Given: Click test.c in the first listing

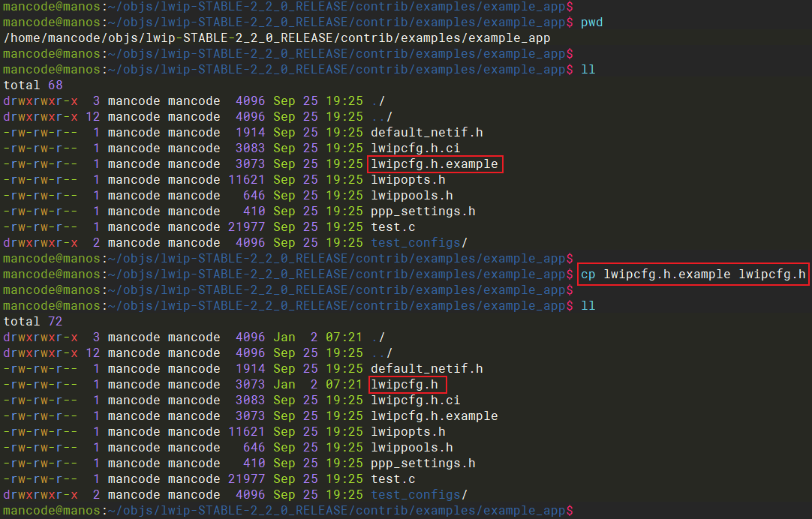Looking at the screenshot, I should click(x=392, y=227).
